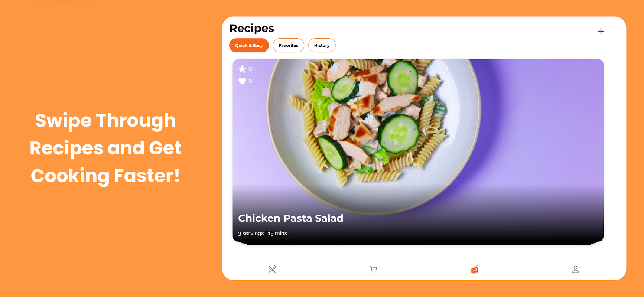Switch to the Favorites filter
Viewport: 644px width, 297px height.
tap(289, 45)
